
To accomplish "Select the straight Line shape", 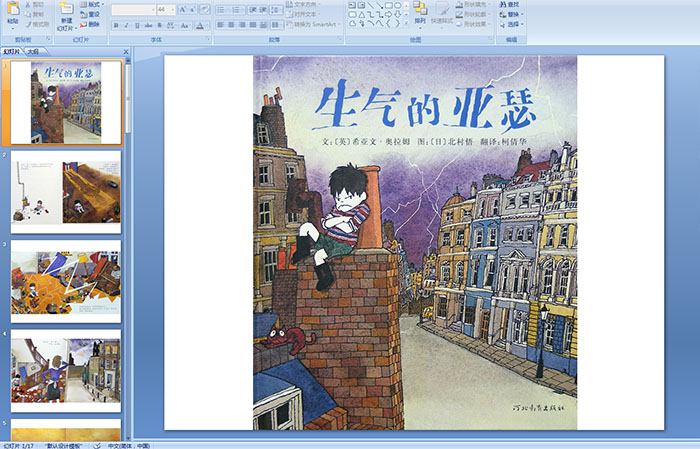I will (370, 5).
